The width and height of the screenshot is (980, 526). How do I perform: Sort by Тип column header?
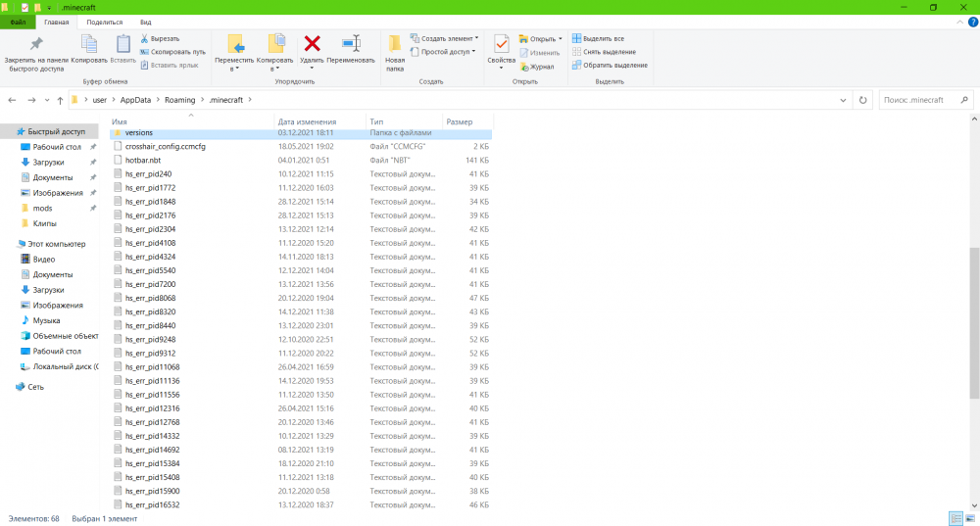tap(404, 121)
